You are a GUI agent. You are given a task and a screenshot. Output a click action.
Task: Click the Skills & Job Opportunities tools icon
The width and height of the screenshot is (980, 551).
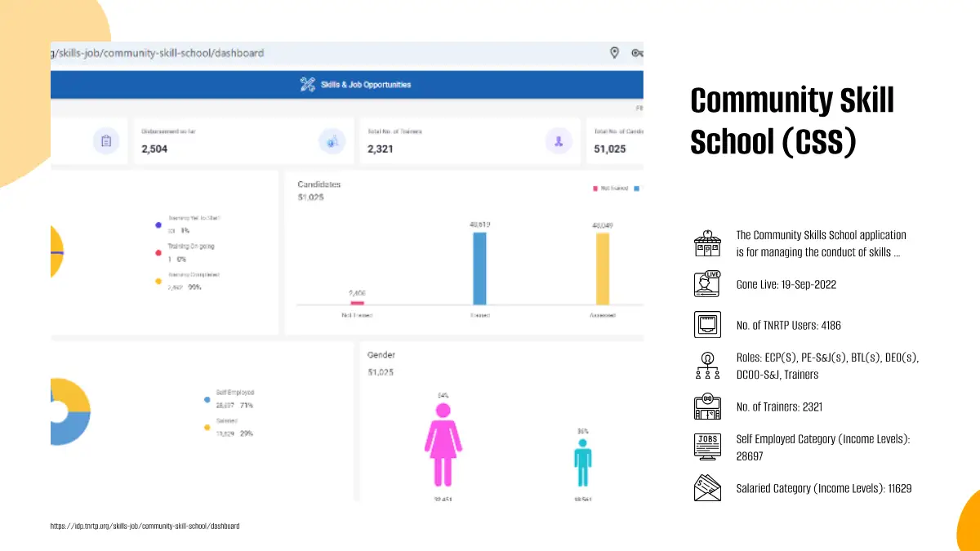pos(307,84)
